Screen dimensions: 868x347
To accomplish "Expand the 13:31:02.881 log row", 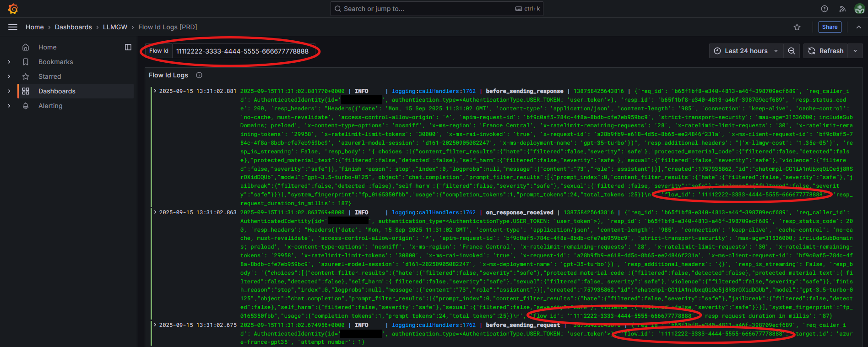I will [x=155, y=91].
